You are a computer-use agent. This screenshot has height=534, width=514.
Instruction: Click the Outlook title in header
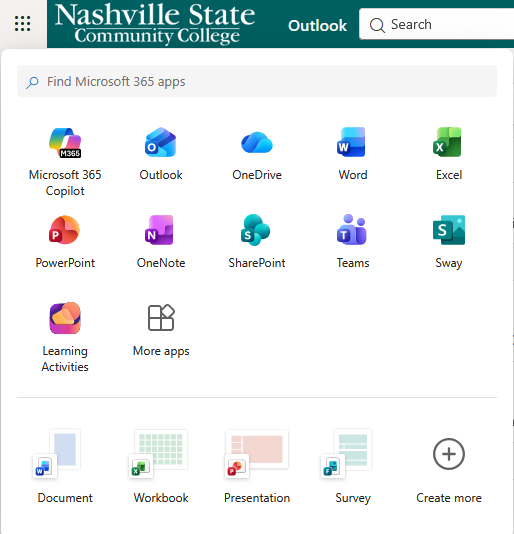(317, 26)
